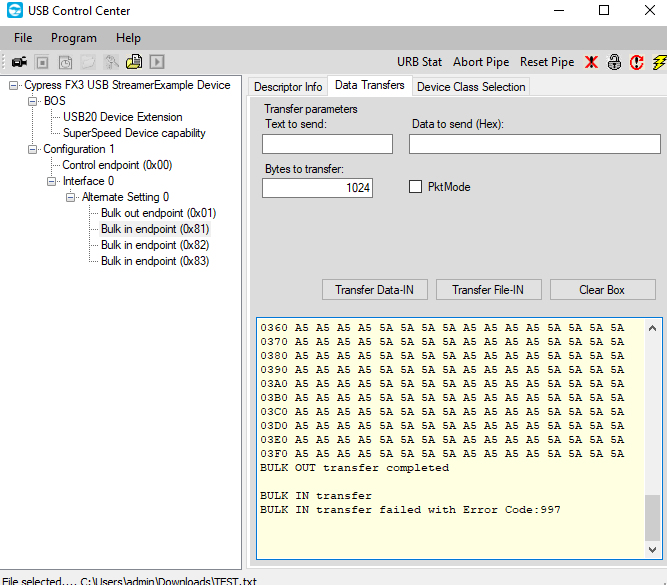Click the clock/pause script toolbar icon

pyautogui.click(x=65, y=63)
